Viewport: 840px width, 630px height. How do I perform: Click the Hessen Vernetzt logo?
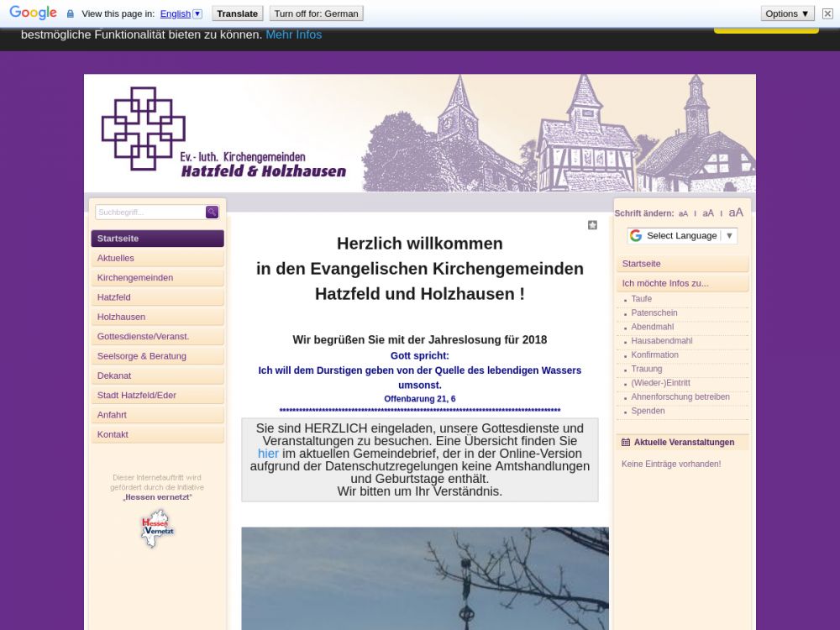[157, 528]
